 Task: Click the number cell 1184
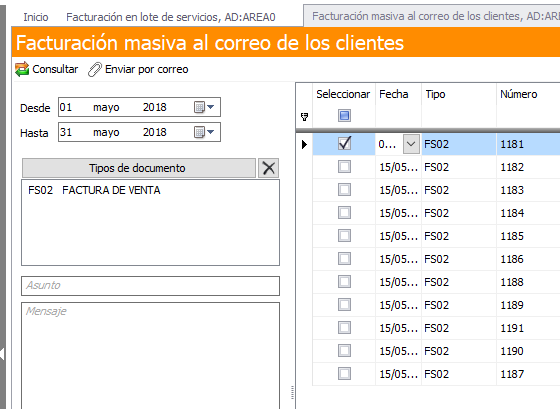[528, 213]
